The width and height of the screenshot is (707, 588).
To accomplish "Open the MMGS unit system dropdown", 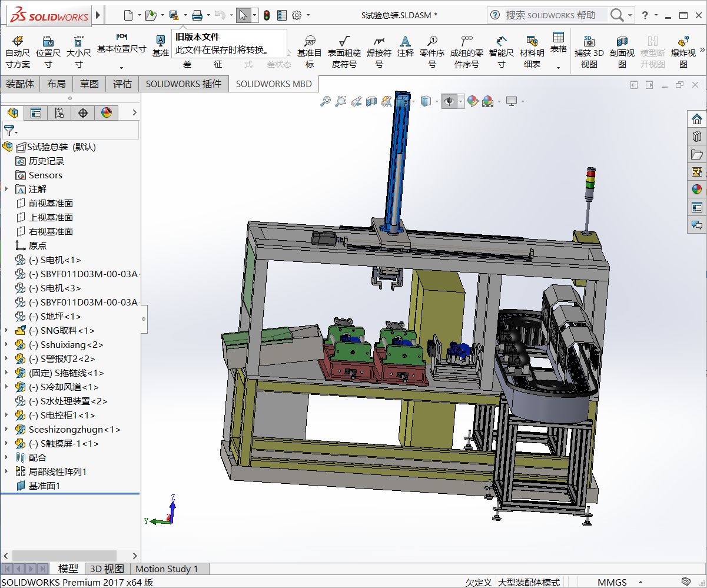I will (612, 582).
